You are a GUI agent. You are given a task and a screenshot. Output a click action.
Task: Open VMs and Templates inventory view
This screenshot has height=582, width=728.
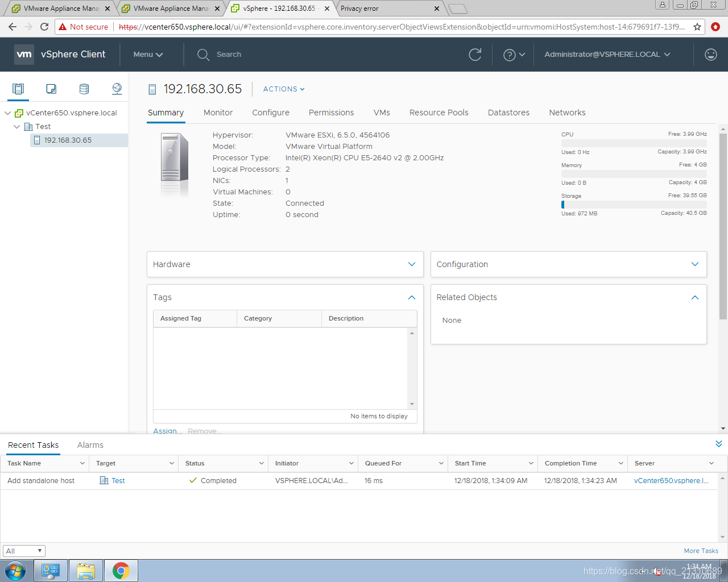[x=51, y=89]
